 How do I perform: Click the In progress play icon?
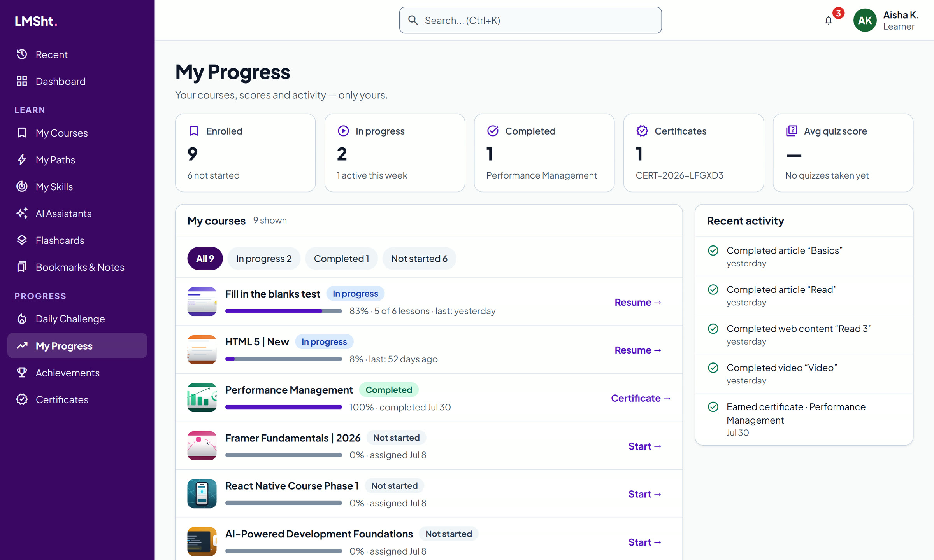(x=343, y=131)
